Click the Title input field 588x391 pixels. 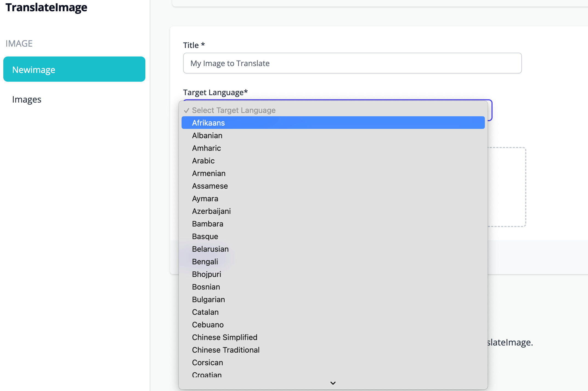tap(352, 63)
